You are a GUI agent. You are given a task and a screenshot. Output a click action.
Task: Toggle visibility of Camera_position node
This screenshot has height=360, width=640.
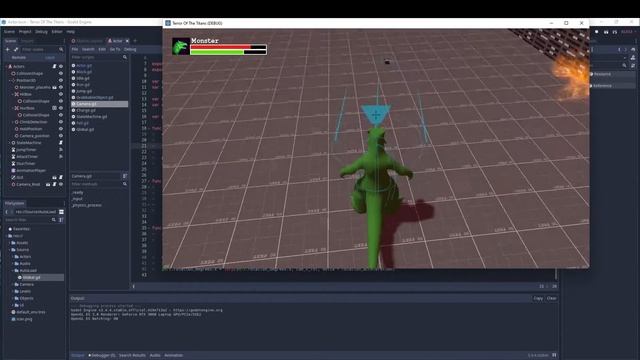coord(61,136)
